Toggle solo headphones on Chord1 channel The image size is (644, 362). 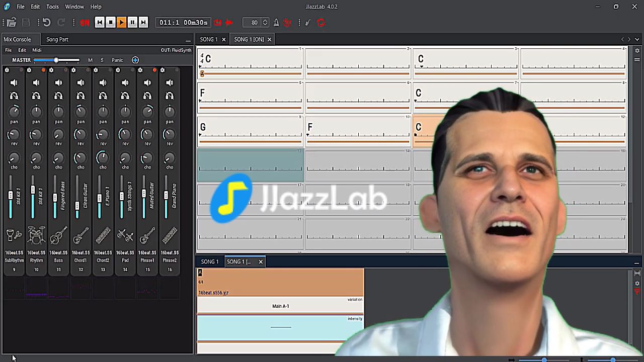coord(80,96)
